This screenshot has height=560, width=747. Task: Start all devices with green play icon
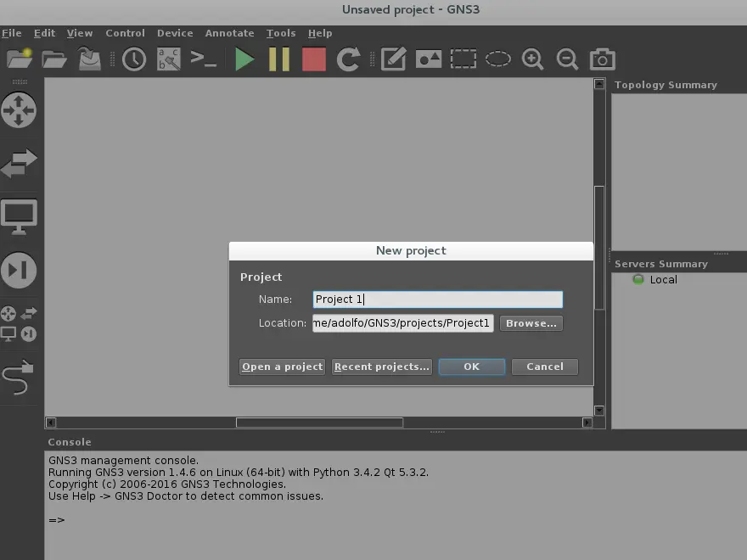tap(244, 59)
